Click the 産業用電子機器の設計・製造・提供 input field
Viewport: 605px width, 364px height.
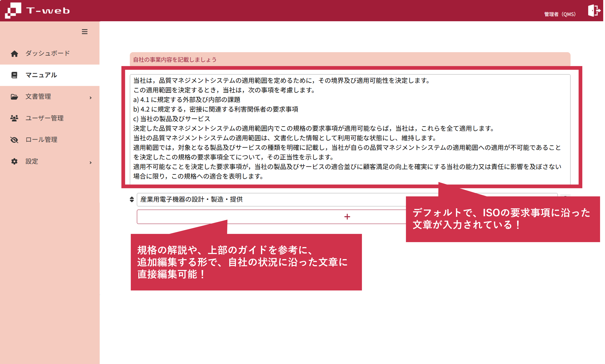coord(270,199)
